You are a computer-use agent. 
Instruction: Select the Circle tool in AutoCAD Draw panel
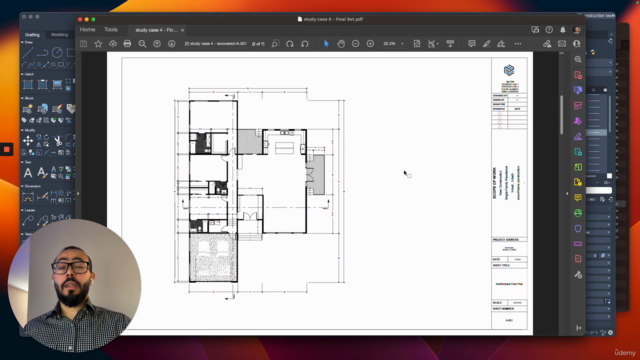(57, 52)
